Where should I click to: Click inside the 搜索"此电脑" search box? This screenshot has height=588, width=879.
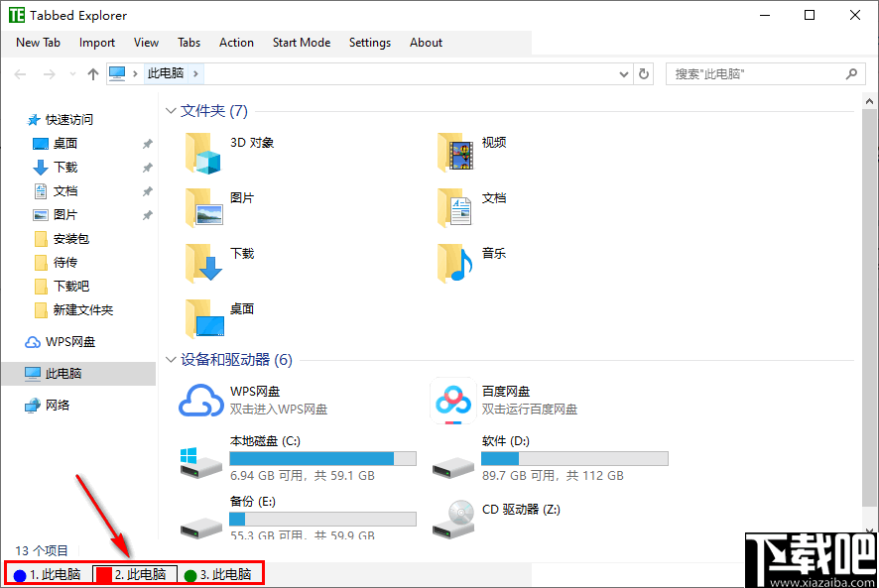754,73
